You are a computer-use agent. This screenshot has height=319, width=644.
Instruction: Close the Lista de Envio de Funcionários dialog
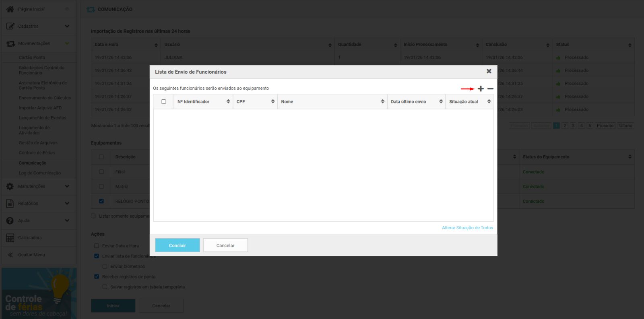pos(489,71)
